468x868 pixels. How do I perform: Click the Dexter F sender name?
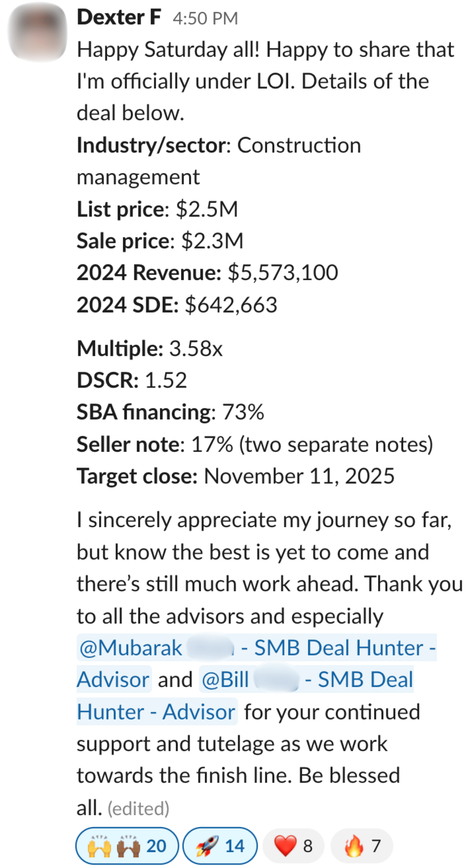click(x=119, y=17)
